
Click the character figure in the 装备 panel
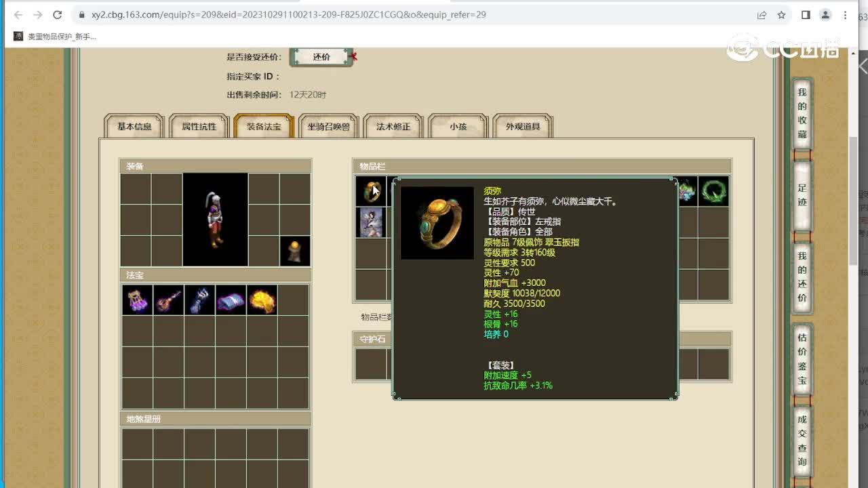pyautogui.click(x=215, y=220)
